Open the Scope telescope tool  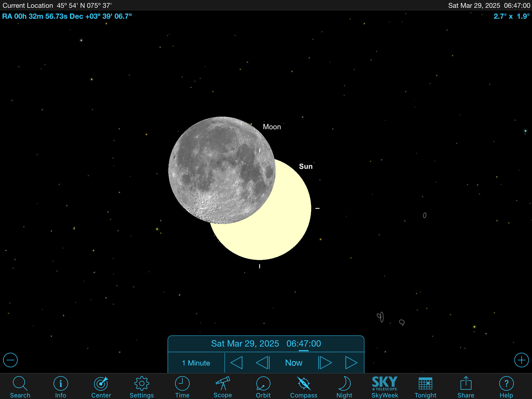tap(223, 386)
